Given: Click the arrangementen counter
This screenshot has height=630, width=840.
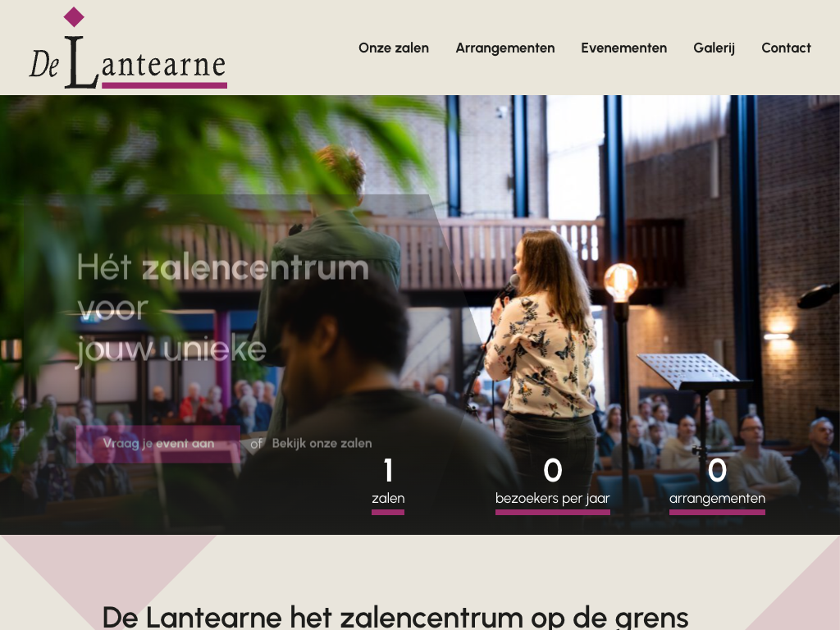Looking at the screenshot, I should (x=717, y=485).
